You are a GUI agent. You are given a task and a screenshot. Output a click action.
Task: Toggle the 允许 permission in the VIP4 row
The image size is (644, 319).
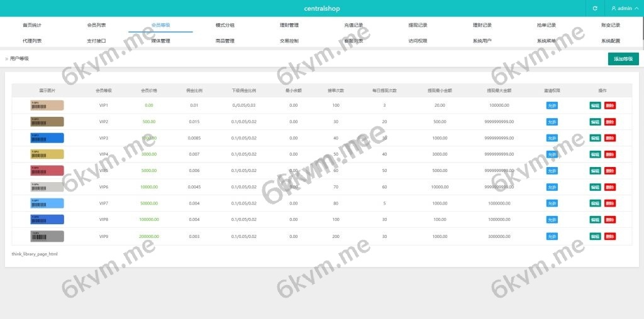click(x=552, y=154)
